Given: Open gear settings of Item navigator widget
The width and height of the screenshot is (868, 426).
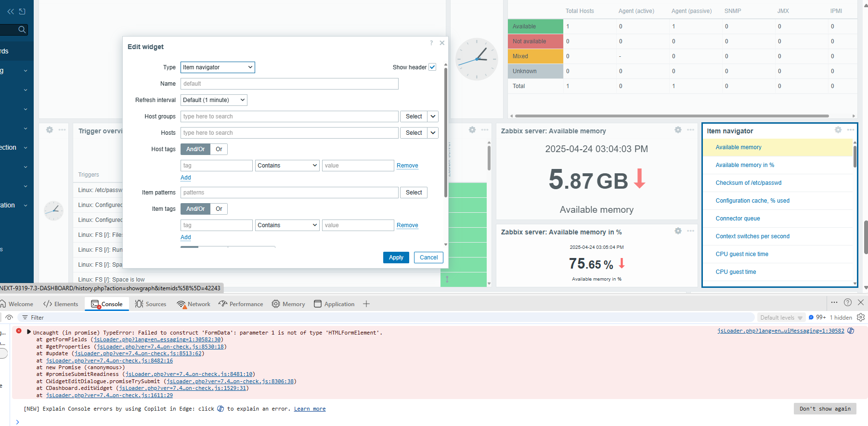Looking at the screenshot, I should point(838,130).
